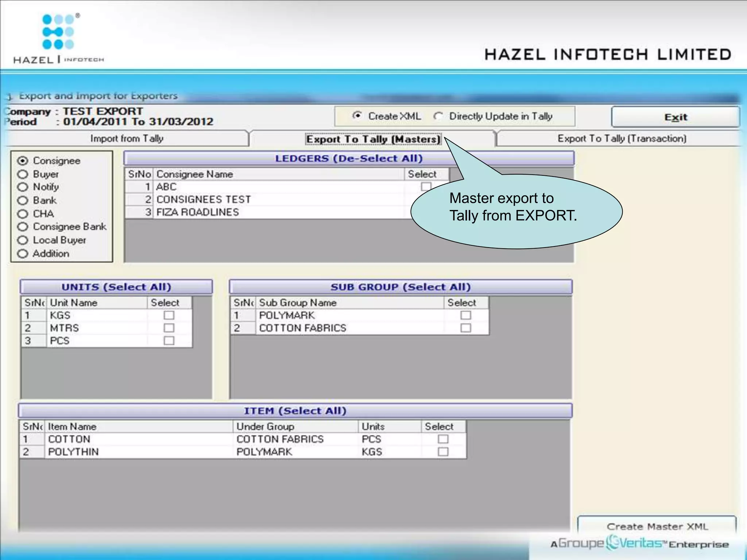Image resolution: width=747 pixels, height=560 pixels.
Task: Select the Create XML mode
Action: point(357,116)
